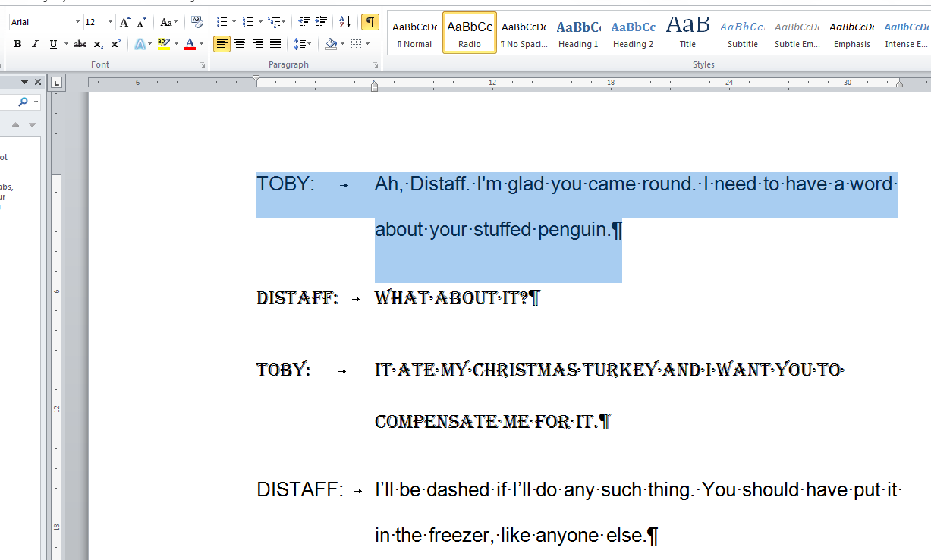Toggle bold formatting
This screenshot has width=931, height=560.
click(x=17, y=43)
